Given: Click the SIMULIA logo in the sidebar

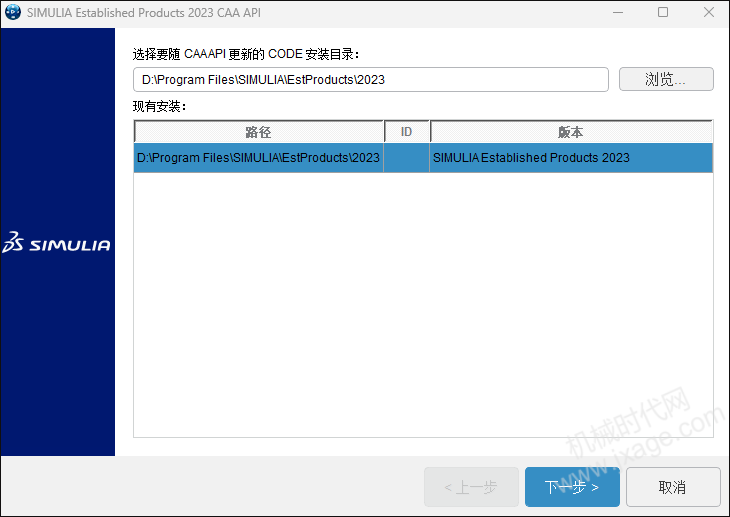Looking at the screenshot, I should tap(57, 242).
